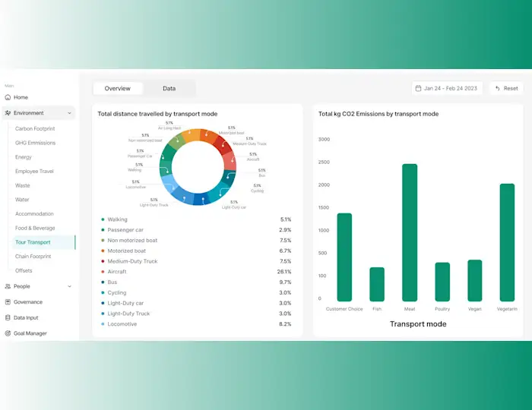Go to Employee Travel

coord(34,171)
